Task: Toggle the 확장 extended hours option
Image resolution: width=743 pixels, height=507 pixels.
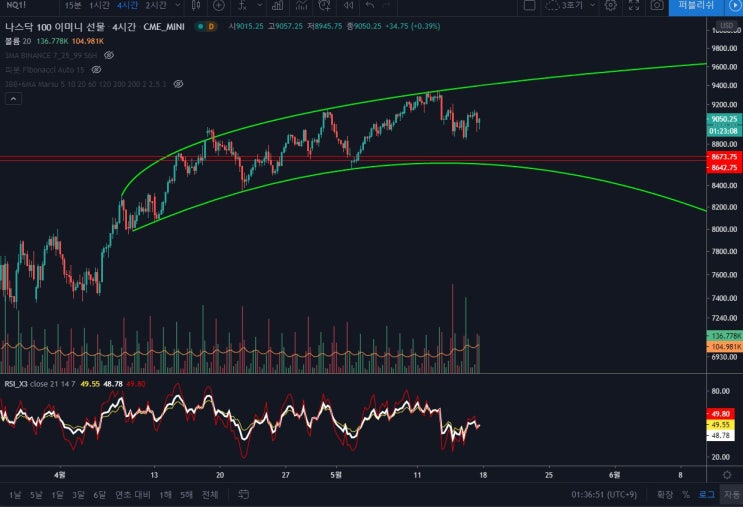Action: (665, 495)
